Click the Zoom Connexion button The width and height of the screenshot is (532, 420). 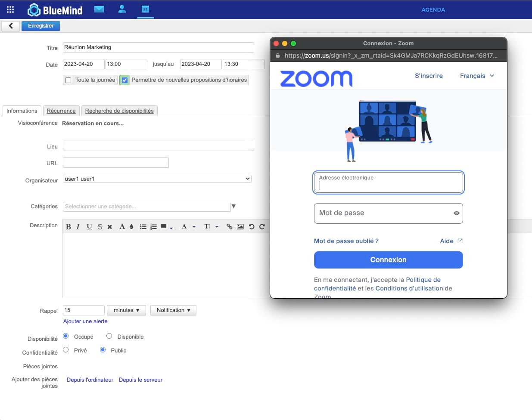389,260
